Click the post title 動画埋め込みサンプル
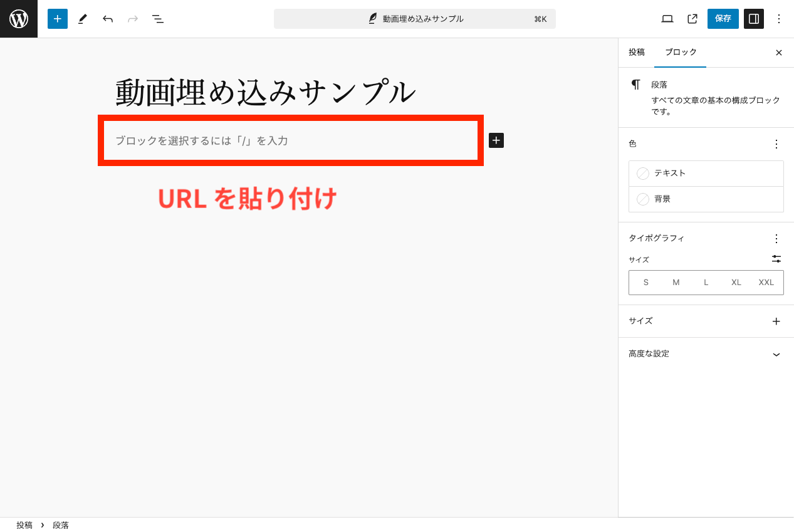Screen dimensions: 794x532 [x=266, y=93]
